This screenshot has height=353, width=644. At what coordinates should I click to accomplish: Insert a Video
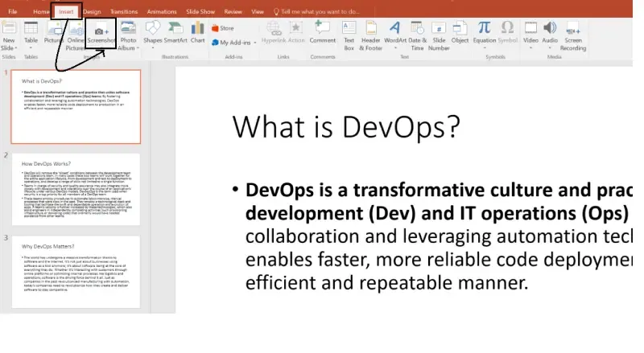(530, 35)
